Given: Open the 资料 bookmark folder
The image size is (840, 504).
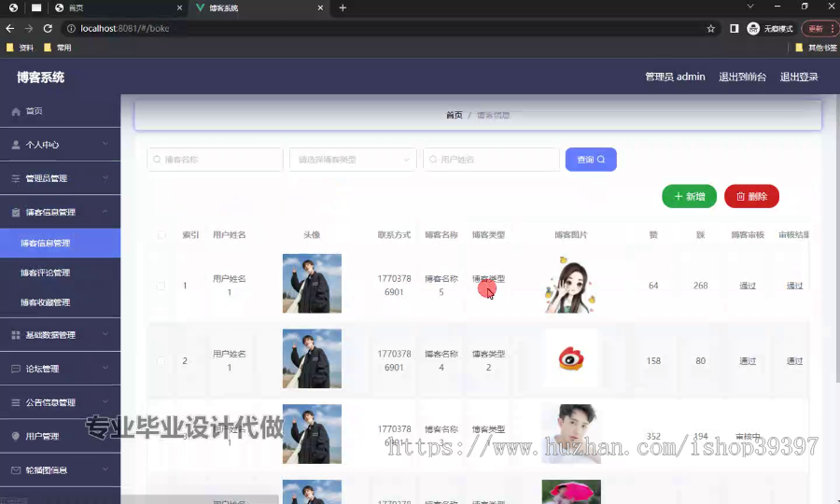Looking at the screenshot, I should [x=20, y=48].
